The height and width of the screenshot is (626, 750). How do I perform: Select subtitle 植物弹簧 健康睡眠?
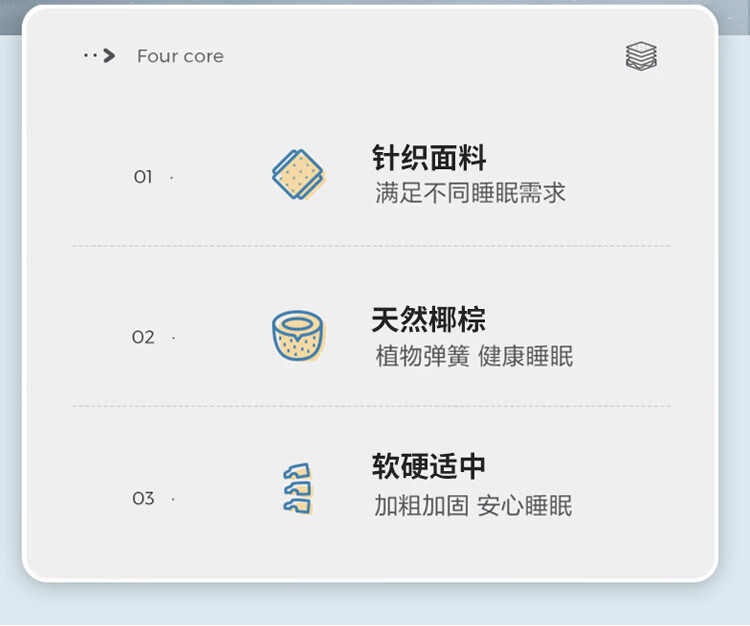[x=474, y=356]
